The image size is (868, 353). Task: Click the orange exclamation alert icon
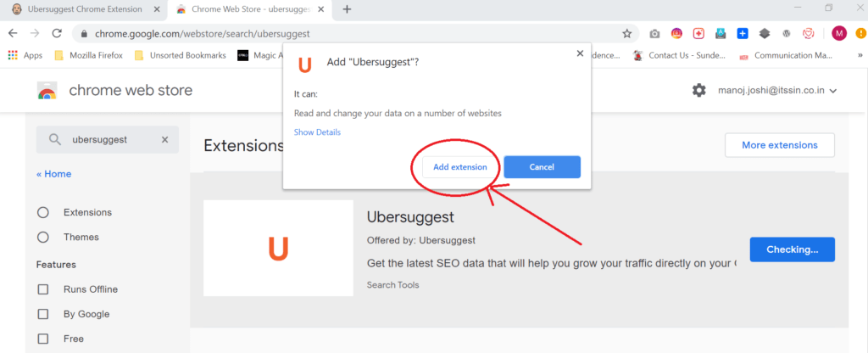861,34
